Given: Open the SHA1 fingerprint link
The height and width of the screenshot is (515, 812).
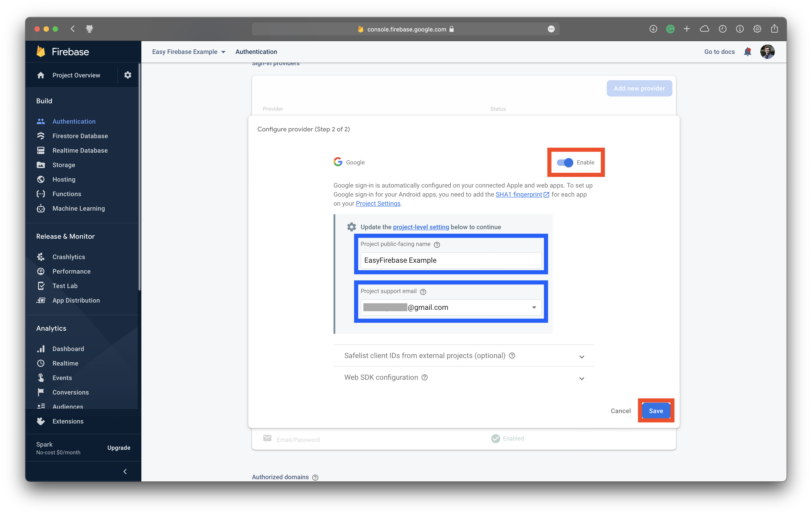Looking at the screenshot, I should pyautogui.click(x=519, y=195).
